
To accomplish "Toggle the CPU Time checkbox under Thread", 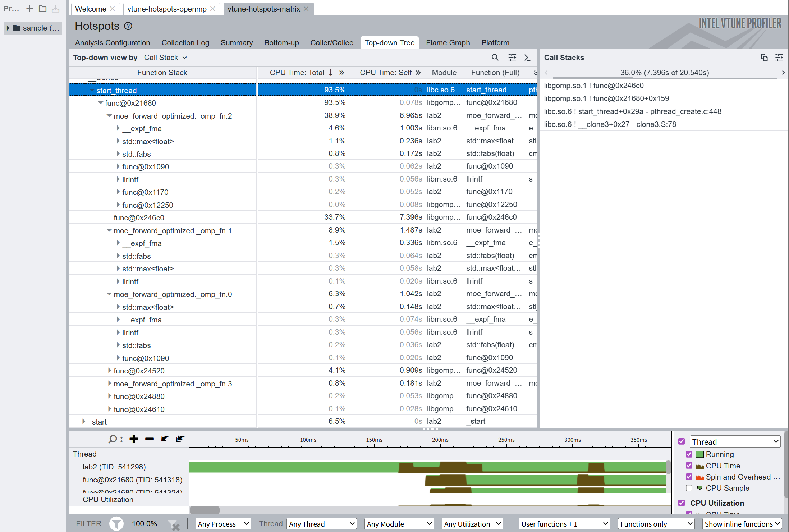I will point(689,465).
